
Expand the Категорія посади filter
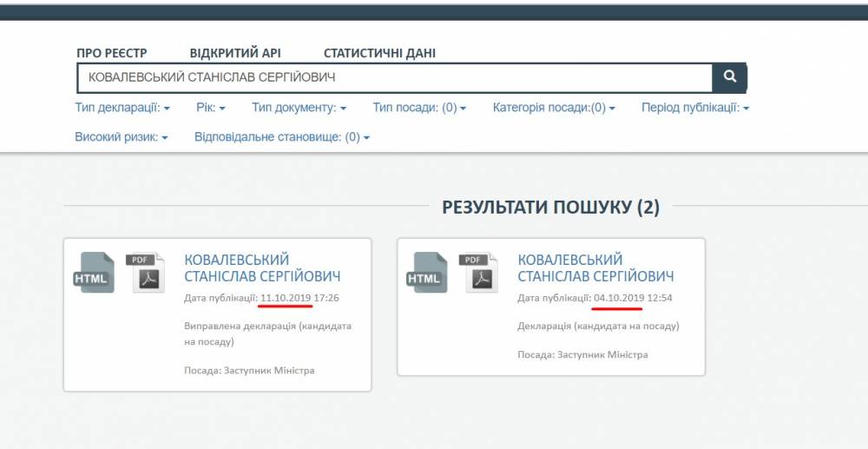point(554,109)
